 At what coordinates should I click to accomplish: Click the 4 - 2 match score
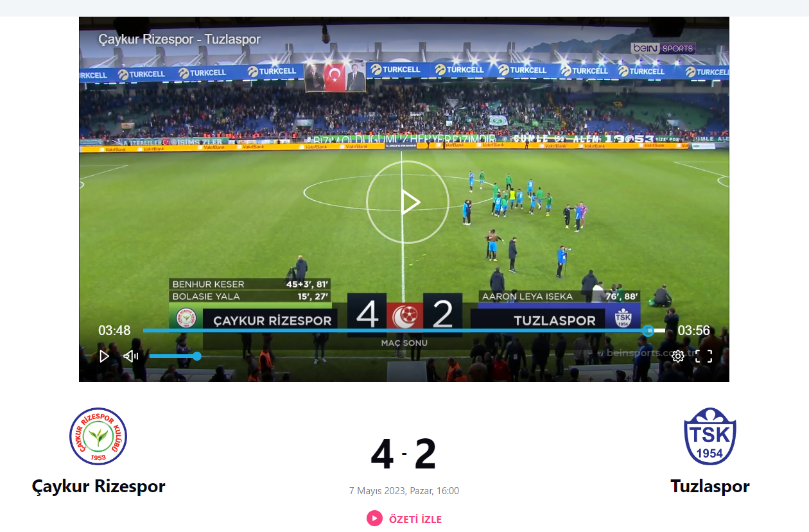point(404,454)
